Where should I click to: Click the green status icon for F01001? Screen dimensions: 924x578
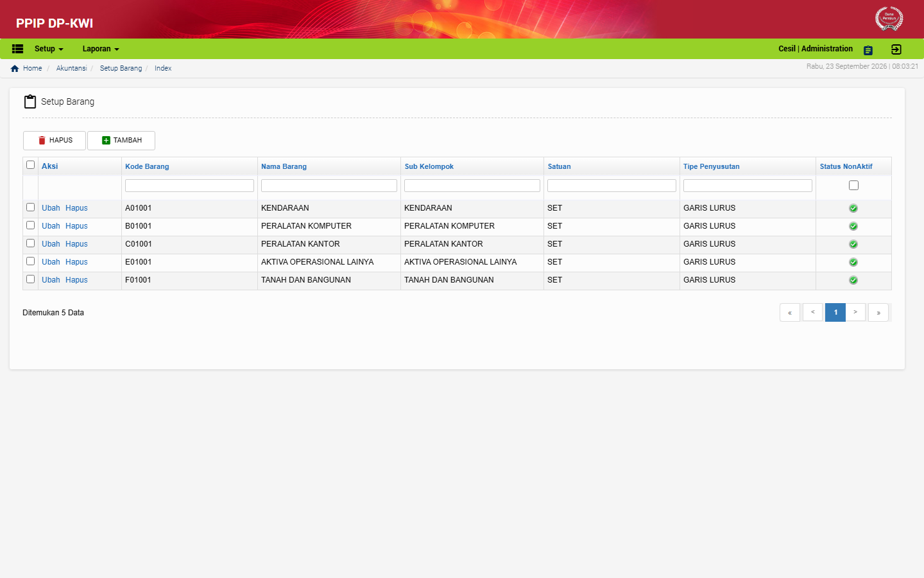coord(853,280)
